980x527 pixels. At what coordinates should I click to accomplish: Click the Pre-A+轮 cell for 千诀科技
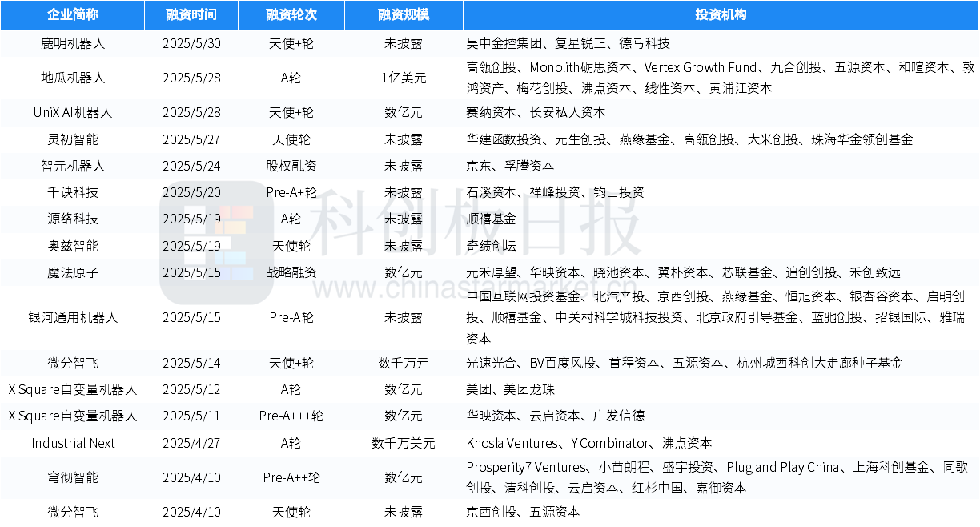tap(291, 192)
